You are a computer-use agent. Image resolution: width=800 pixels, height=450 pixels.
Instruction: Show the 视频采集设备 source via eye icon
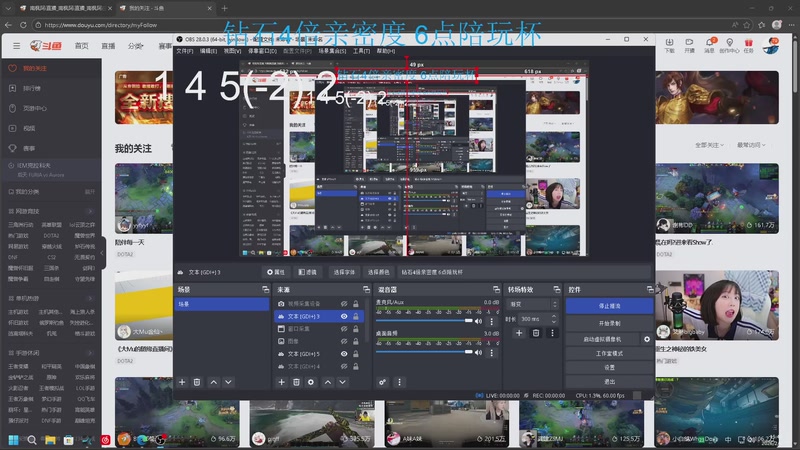tap(344, 304)
